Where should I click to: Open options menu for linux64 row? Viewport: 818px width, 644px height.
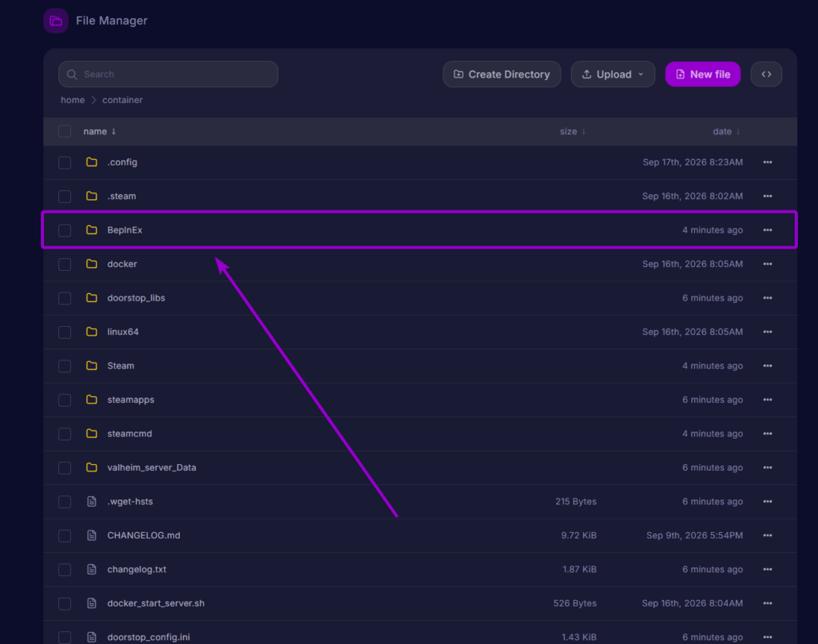point(768,332)
